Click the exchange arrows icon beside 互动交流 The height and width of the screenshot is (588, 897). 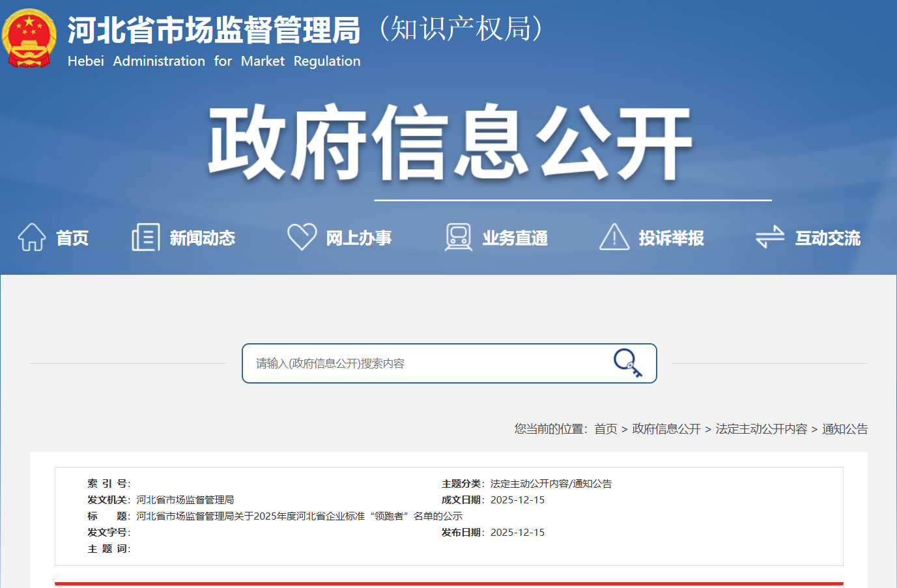tap(770, 237)
